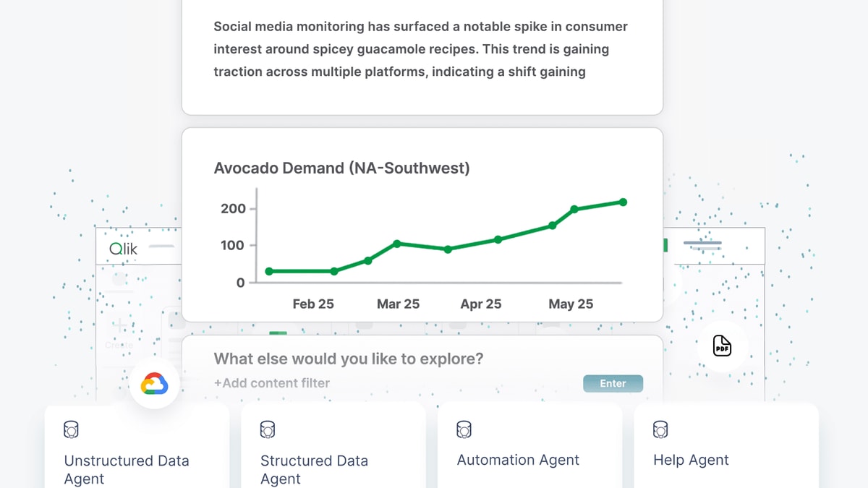The width and height of the screenshot is (868, 488).
Task: Click the Help Agent icon
Action: [x=660, y=429]
